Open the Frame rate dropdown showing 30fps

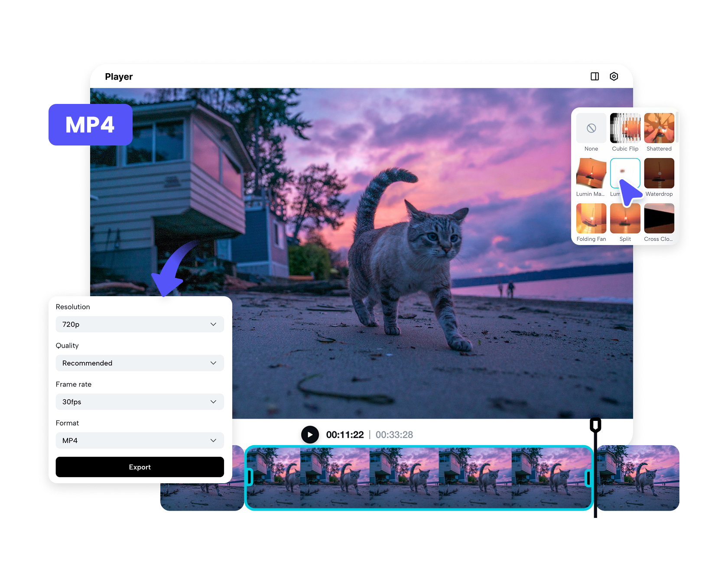(140, 401)
